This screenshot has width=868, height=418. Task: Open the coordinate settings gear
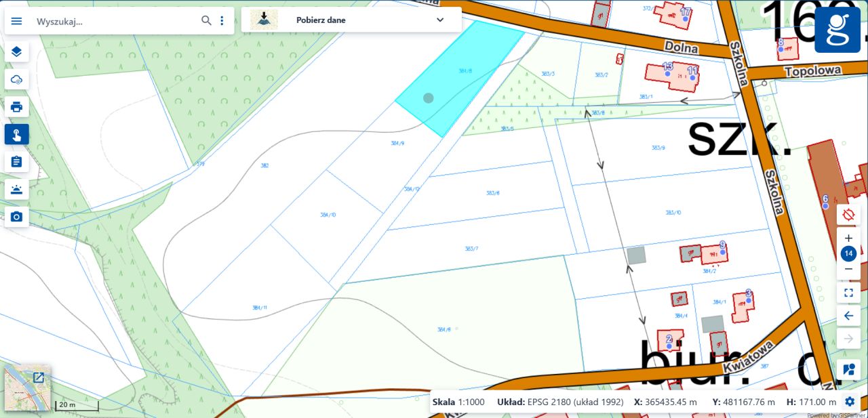tap(850, 402)
